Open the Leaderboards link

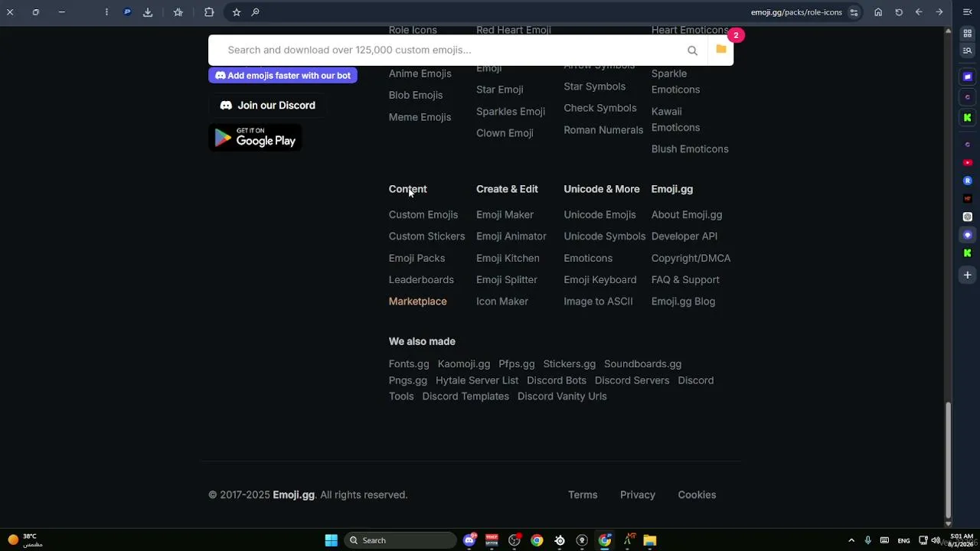(x=421, y=280)
